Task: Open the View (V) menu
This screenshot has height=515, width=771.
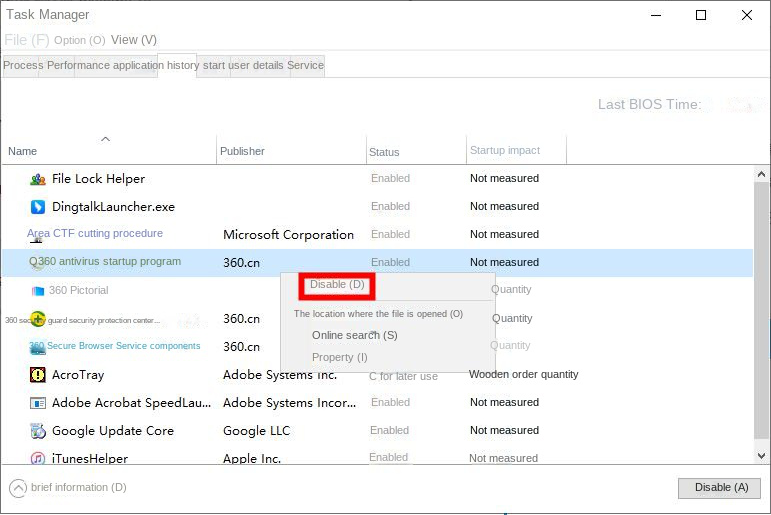Action: click(134, 40)
